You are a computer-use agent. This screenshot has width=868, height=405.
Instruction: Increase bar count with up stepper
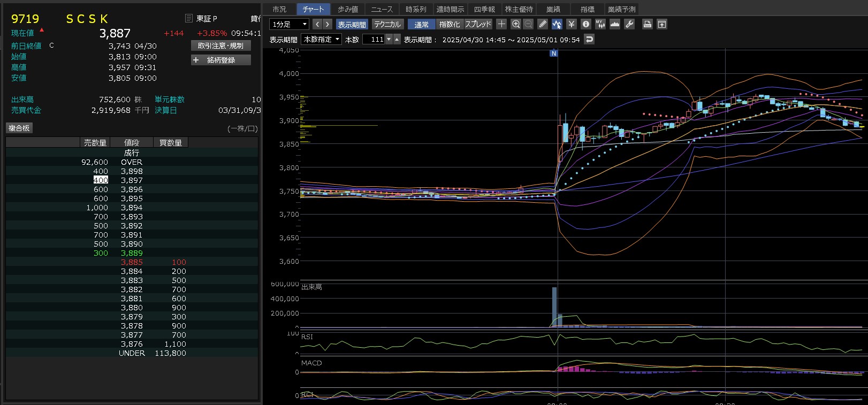(x=397, y=39)
